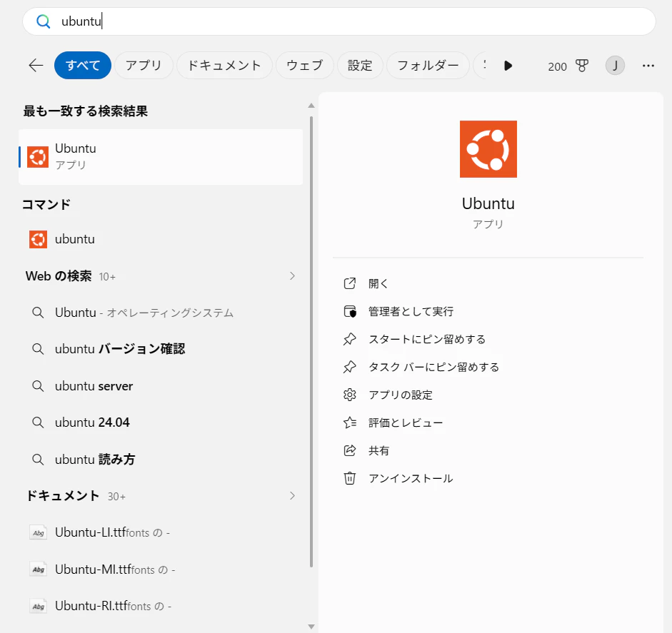Open the J account avatar

point(615,66)
